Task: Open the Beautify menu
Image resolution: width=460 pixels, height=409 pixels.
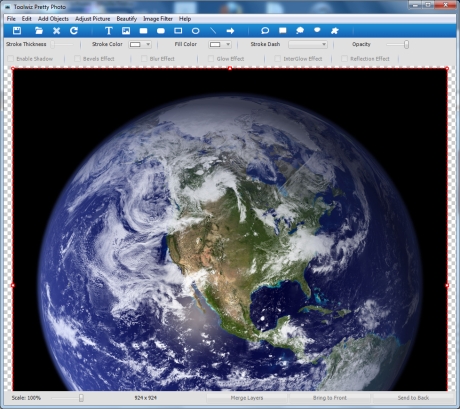Action: (x=127, y=19)
